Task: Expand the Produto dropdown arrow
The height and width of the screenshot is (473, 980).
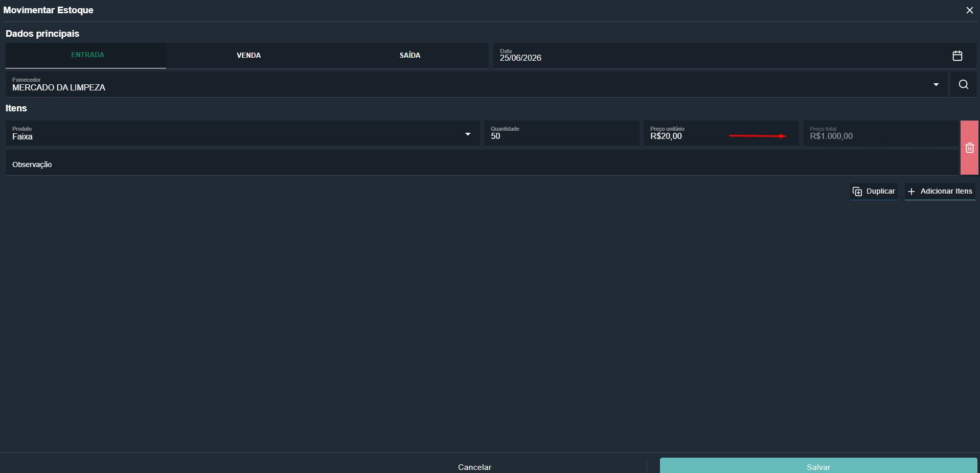Action: pos(467,134)
